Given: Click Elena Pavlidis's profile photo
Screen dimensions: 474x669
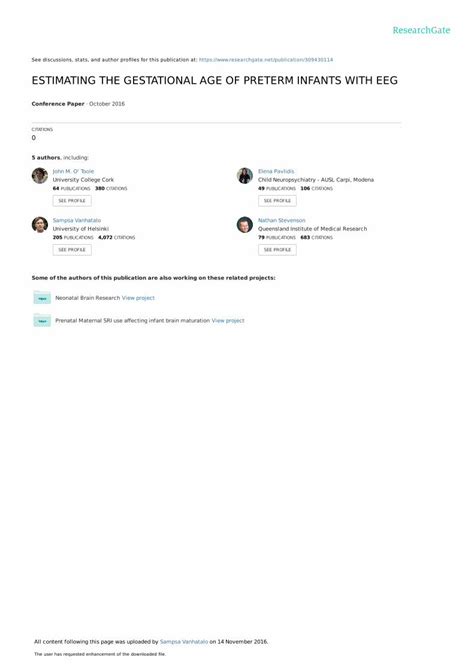Looking at the screenshot, I should point(245,176).
